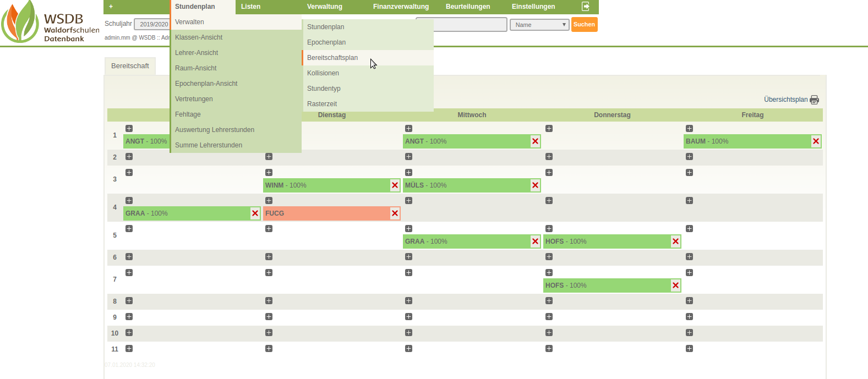Delete the orange FUCG entry via X
The width and height of the screenshot is (868, 379).
pyautogui.click(x=395, y=213)
